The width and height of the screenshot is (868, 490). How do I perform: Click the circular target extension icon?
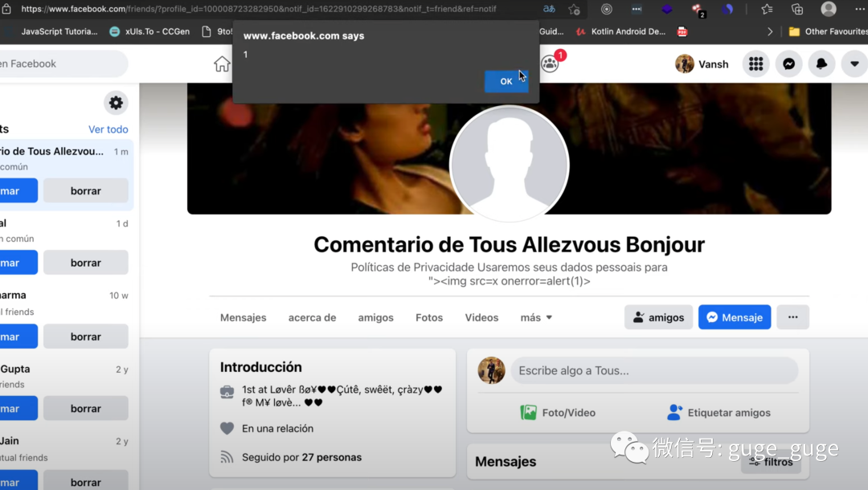point(606,9)
